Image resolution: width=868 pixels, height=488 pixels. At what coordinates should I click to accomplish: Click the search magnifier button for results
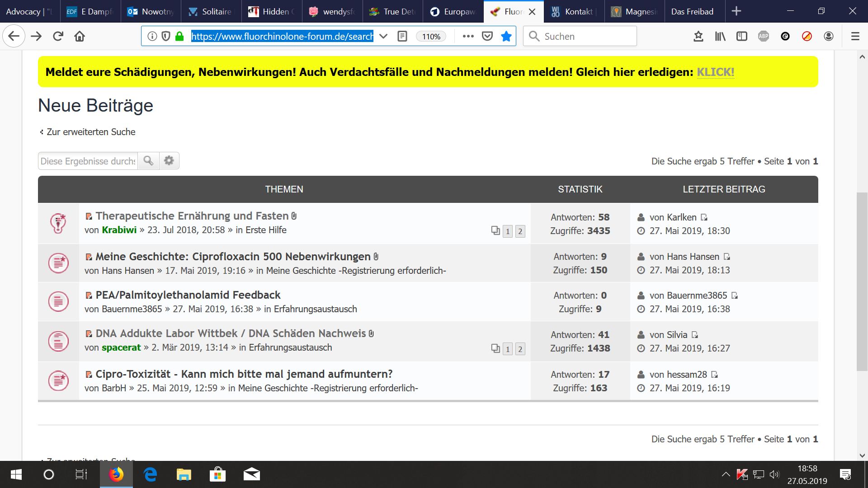148,161
